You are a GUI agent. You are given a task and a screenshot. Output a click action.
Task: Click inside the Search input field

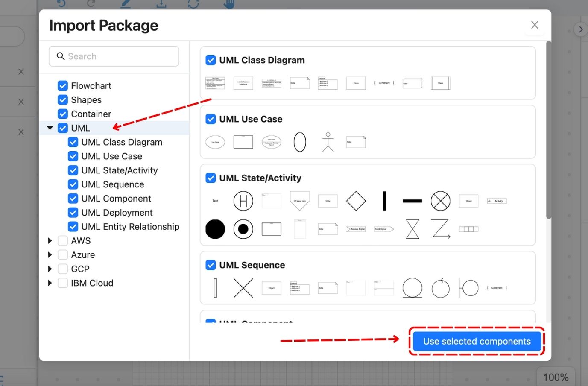click(114, 56)
